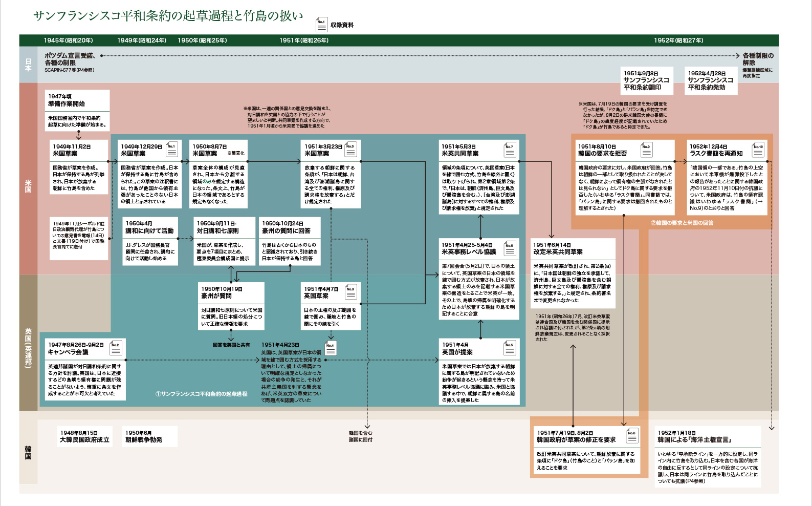
Task: Click the 収録資料 legend document icon
Action: (x=321, y=25)
